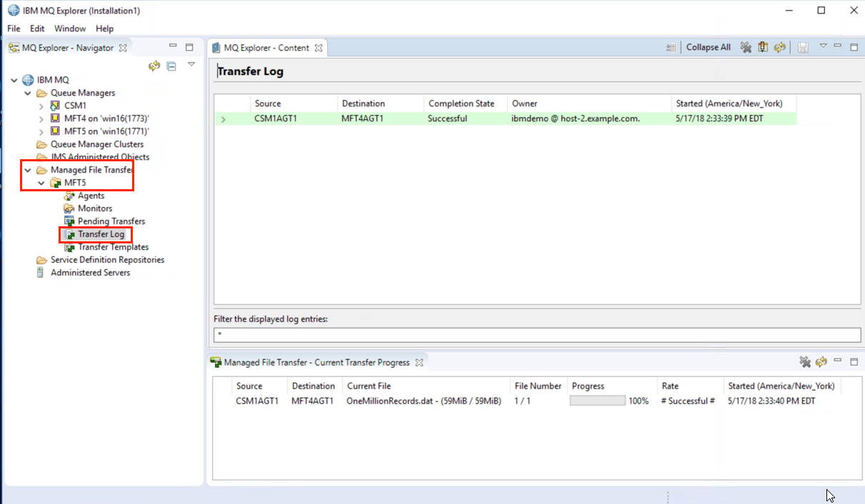Select the Pending Transfers node
Viewport: 865px width, 504px height.
pyautogui.click(x=111, y=221)
